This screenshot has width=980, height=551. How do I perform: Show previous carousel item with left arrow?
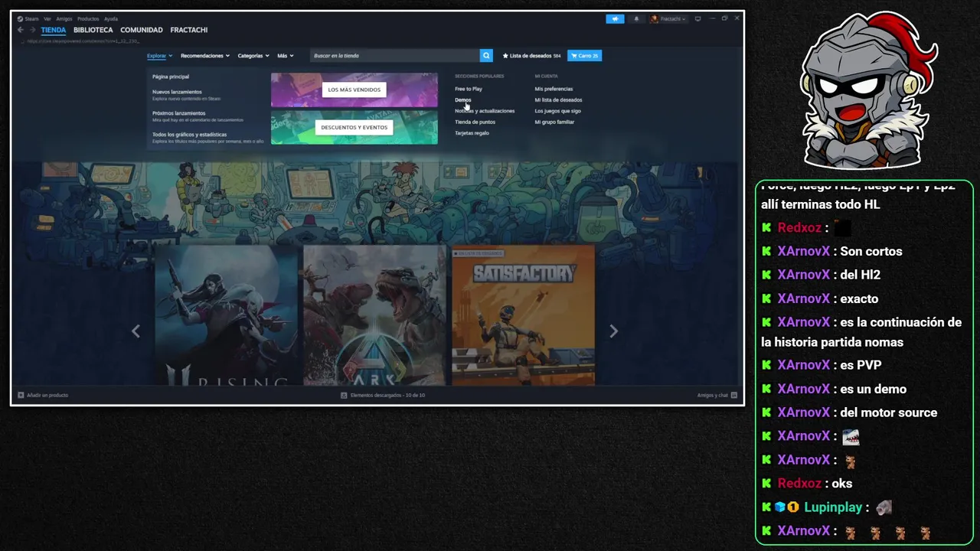click(x=136, y=331)
